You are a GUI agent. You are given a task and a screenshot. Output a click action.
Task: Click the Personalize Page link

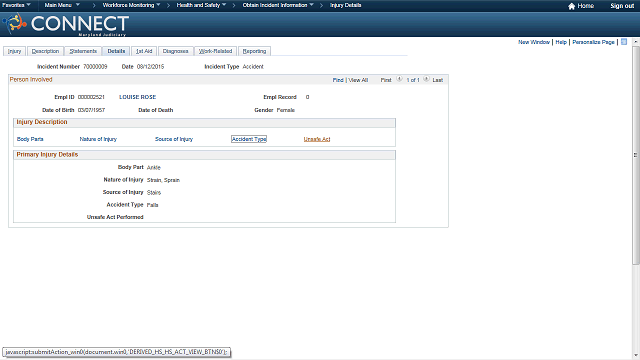pos(593,42)
